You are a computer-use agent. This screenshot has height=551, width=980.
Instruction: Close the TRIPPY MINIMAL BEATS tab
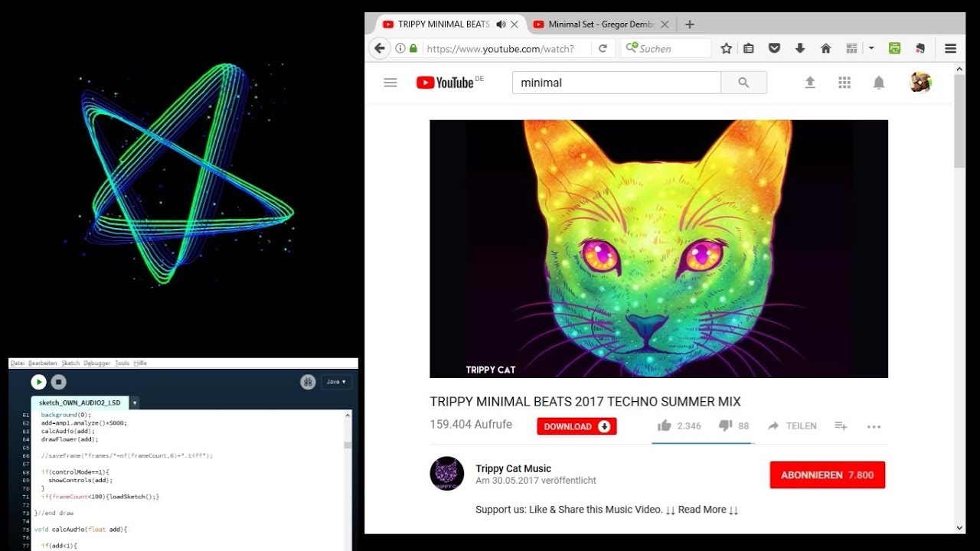coord(514,24)
